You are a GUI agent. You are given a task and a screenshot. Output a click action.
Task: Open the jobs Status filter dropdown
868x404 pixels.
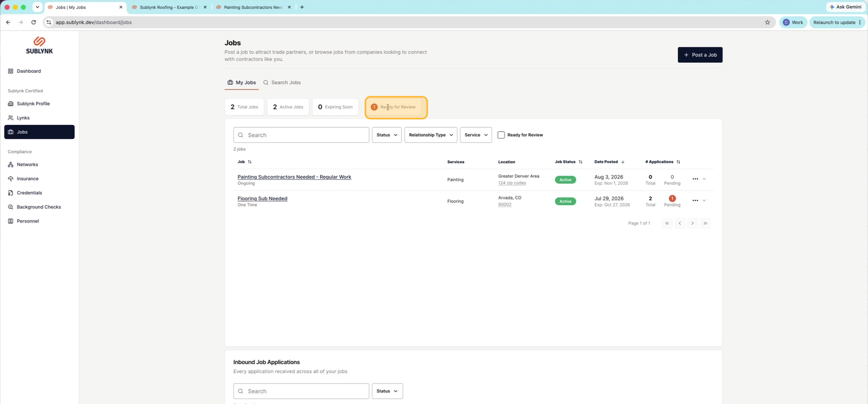(387, 135)
